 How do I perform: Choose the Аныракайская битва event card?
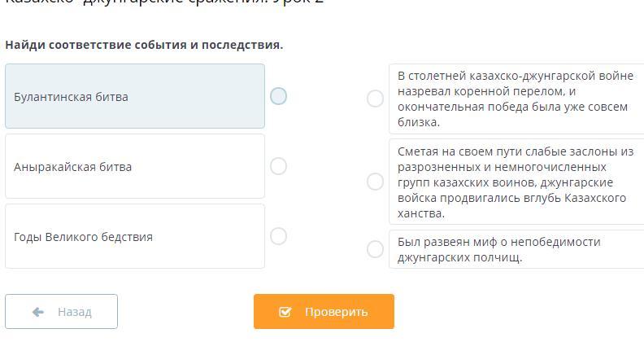(135, 166)
